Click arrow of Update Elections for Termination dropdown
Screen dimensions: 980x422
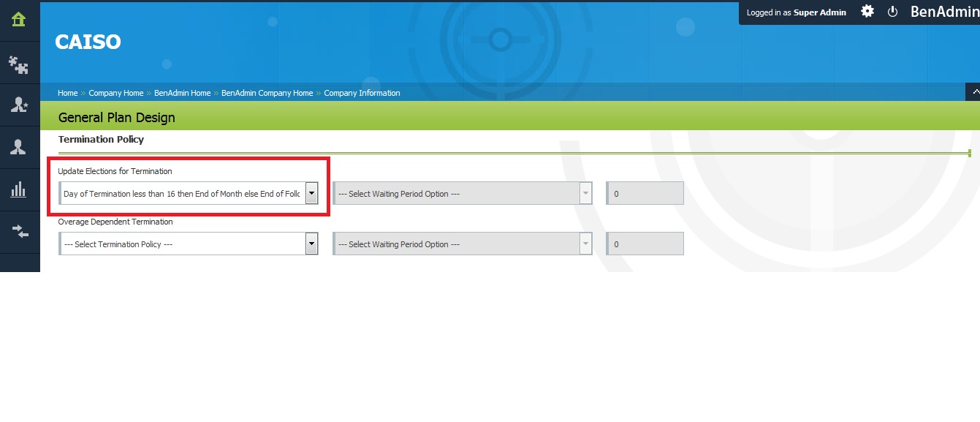coord(311,194)
